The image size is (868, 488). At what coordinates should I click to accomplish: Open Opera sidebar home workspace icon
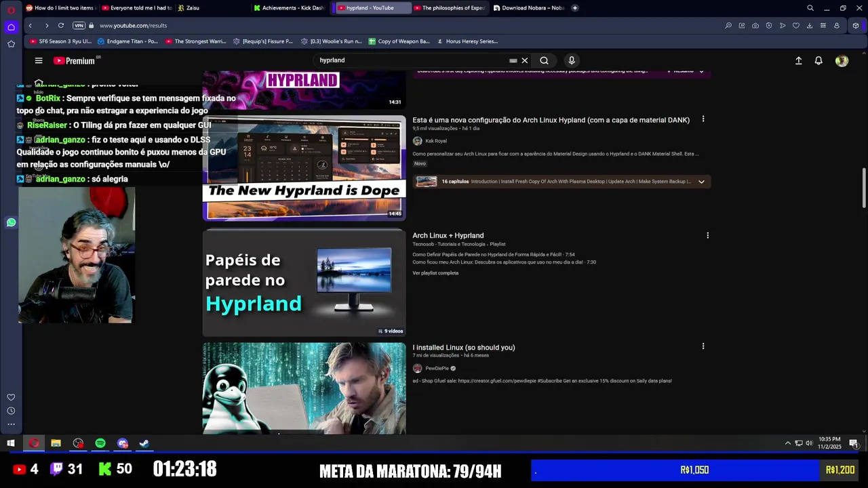click(x=11, y=27)
